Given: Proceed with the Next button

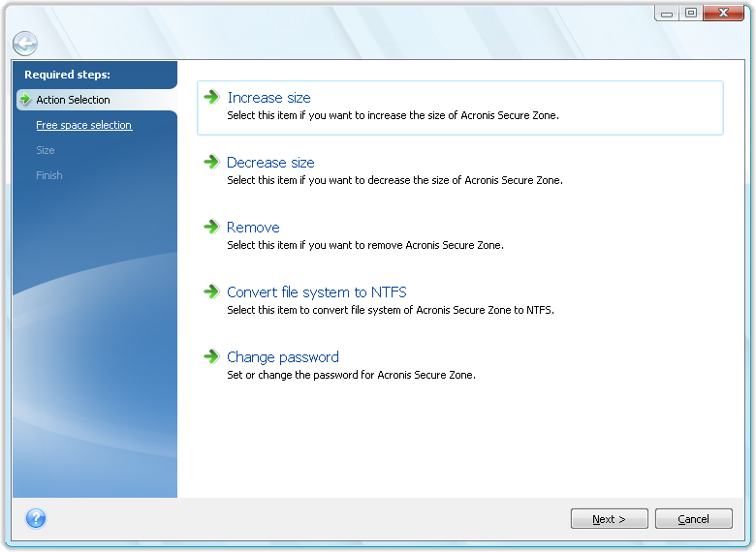Looking at the screenshot, I should tap(610, 519).
